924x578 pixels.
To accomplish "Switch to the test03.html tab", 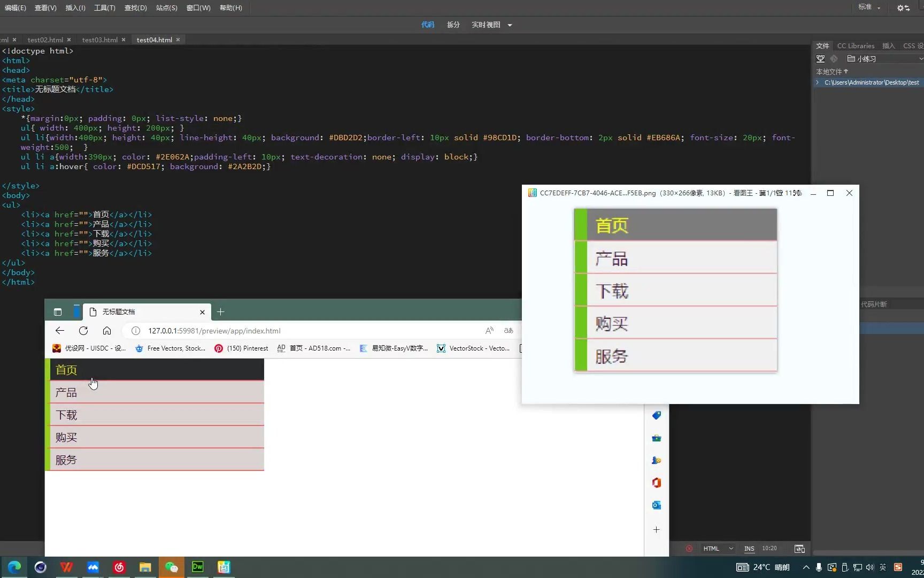I will point(100,40).
